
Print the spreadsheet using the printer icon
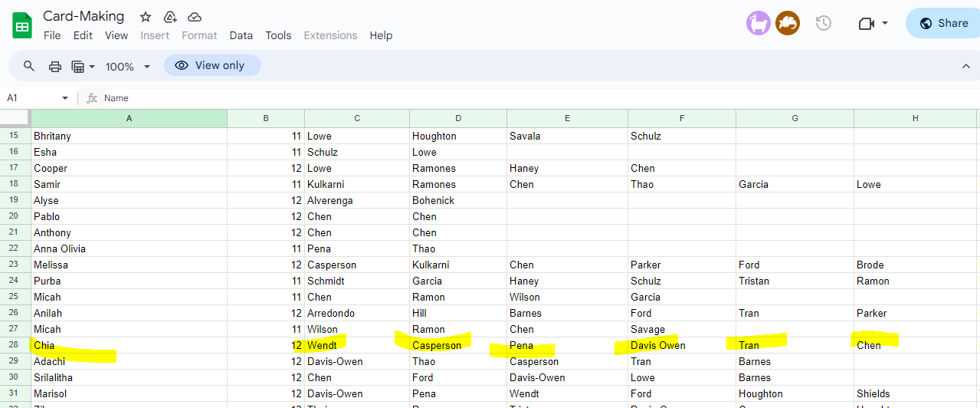[x=54, y=66]
